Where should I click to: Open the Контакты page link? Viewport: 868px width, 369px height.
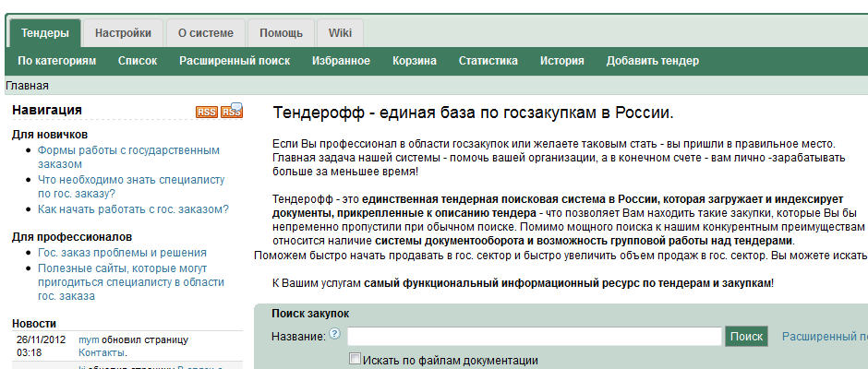(102, 353)
